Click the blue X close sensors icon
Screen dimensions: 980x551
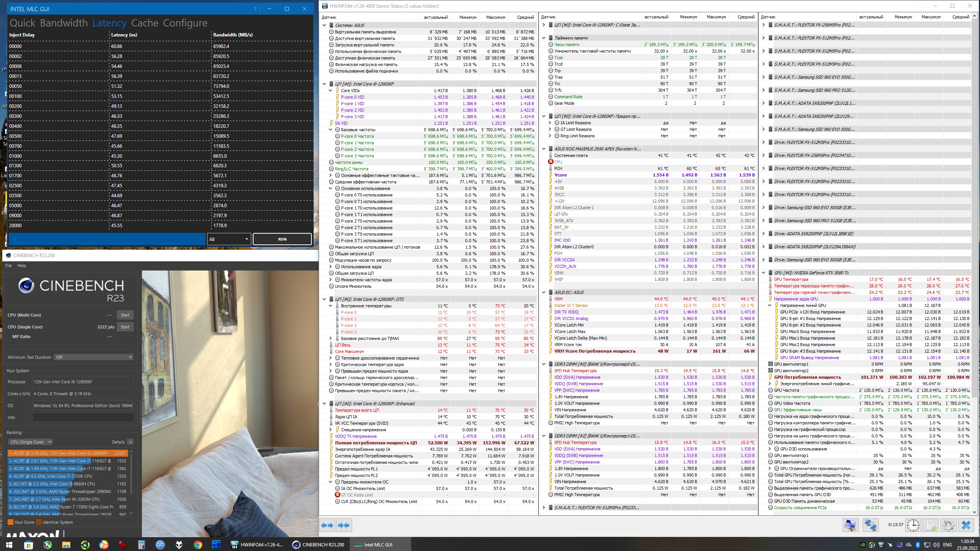(x=966, y=525)
